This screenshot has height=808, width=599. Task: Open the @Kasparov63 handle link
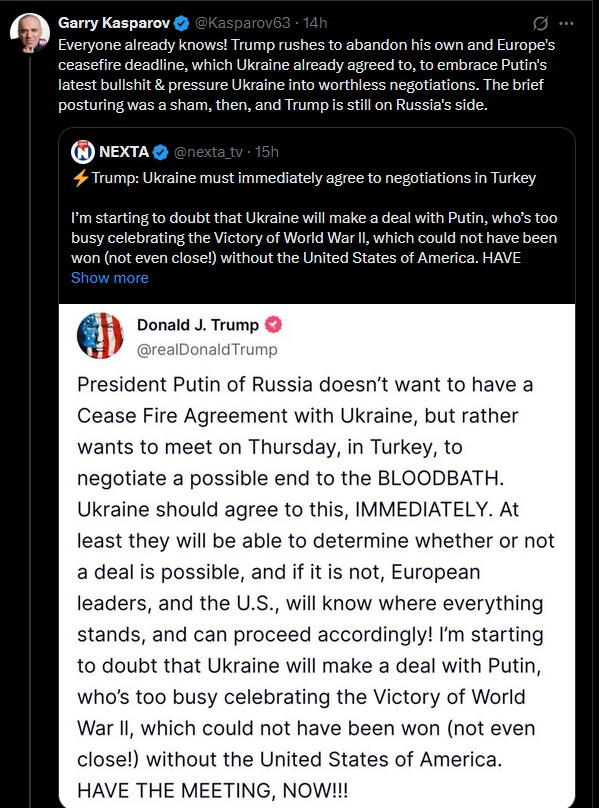(242, 23)
